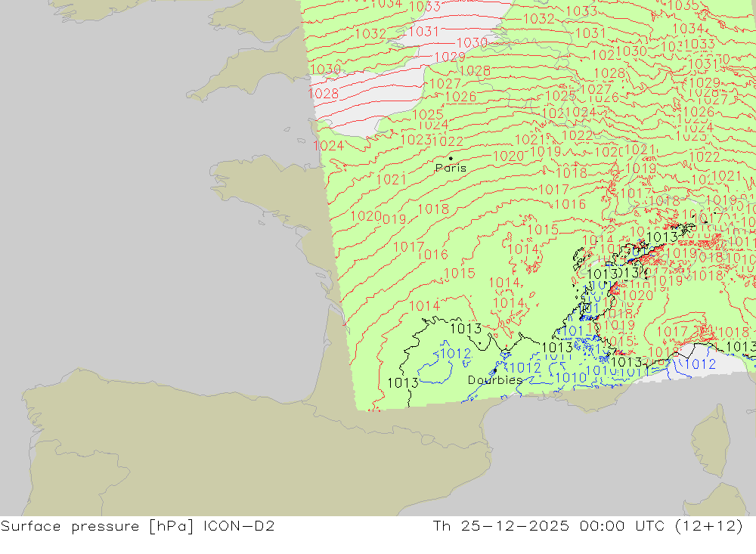Click the 'Surface pressure [hPa] ICON-D2' caption
The width and height of the screenshot is (756, 554).
[138, 526]
